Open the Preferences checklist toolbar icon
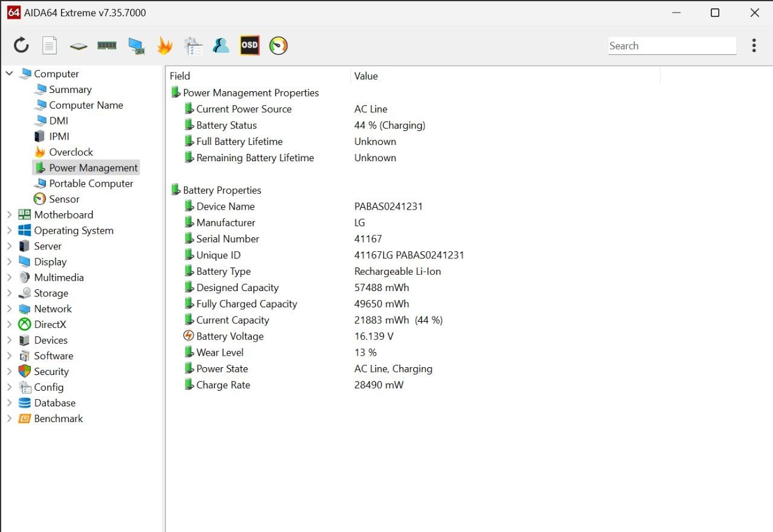This screenshot has height=532, width=773. [193, 46]
